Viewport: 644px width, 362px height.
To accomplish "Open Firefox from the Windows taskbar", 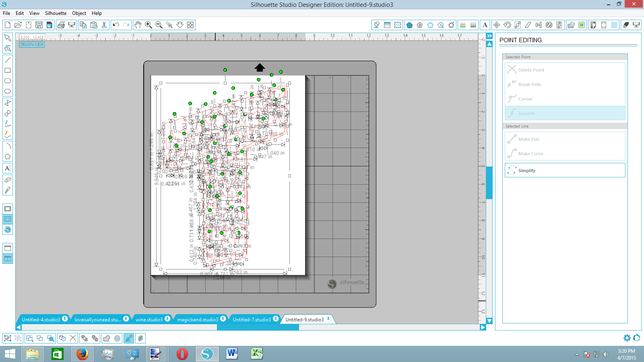I will coord(82,354).
